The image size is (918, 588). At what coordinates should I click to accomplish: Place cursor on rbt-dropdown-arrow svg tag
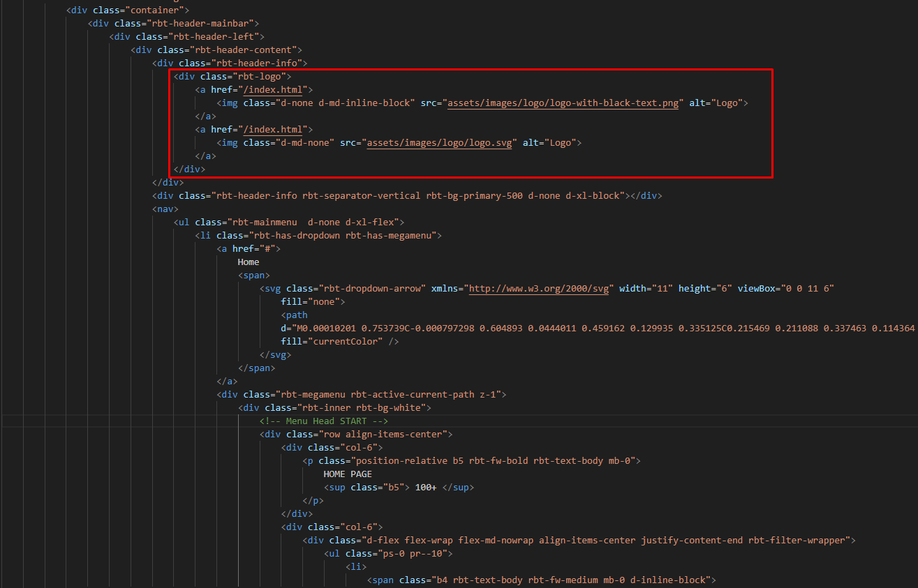(x=547, y=288)
